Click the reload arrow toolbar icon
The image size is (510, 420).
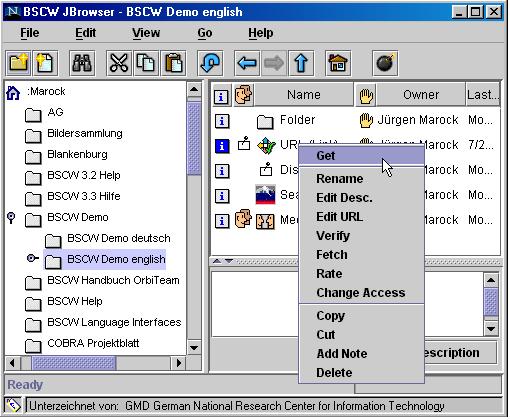tap(210, 62)
